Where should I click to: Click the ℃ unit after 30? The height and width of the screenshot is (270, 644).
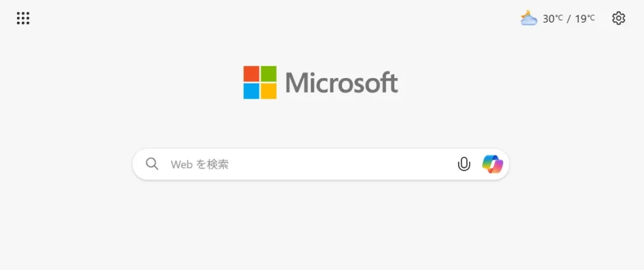click(559, 17)
